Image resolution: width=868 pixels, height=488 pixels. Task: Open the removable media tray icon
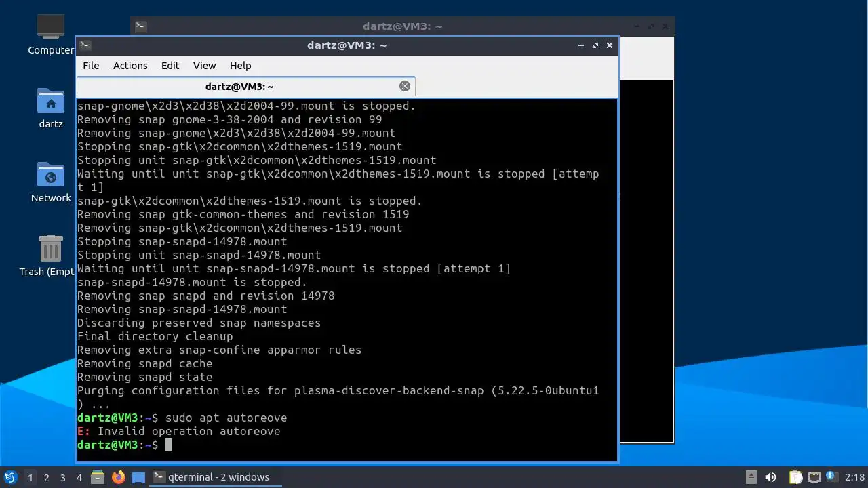(x=751, y=477)
